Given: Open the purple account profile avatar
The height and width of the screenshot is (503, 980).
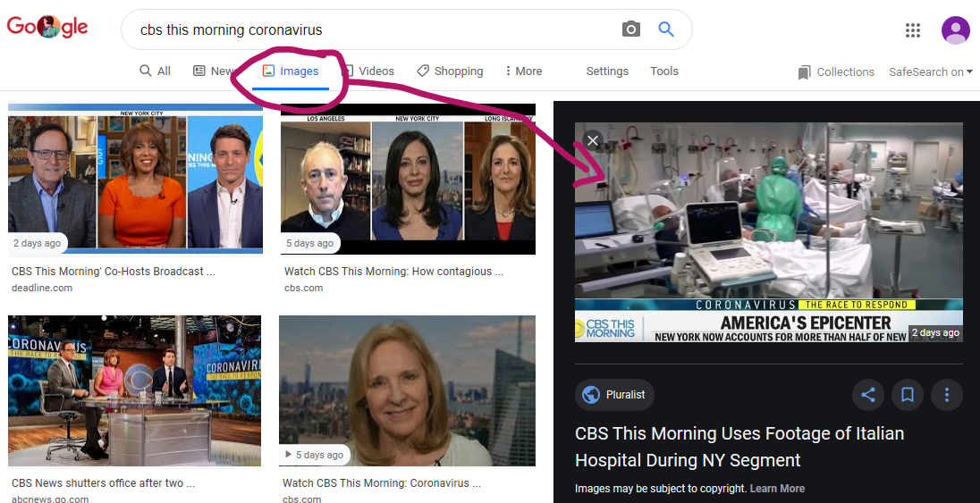Looking at the screenshot, I should [955, 30].
